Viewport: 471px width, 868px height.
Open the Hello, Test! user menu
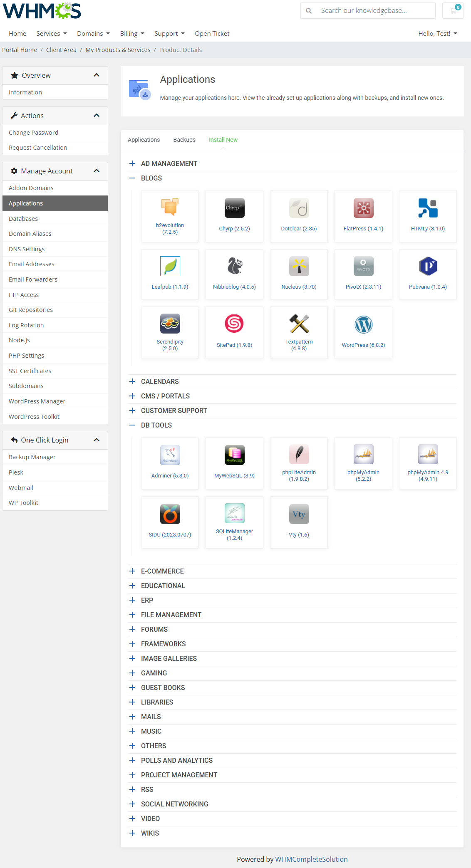point(437,34)
